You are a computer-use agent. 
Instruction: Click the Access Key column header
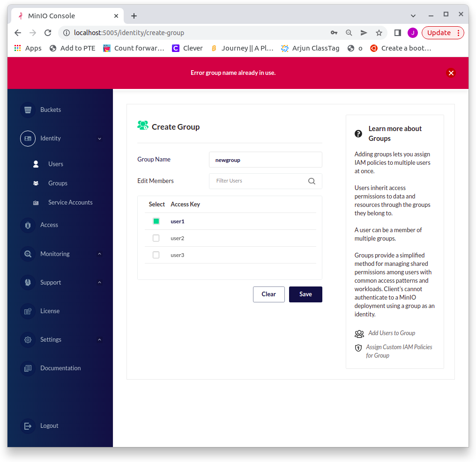click(185, 205)
